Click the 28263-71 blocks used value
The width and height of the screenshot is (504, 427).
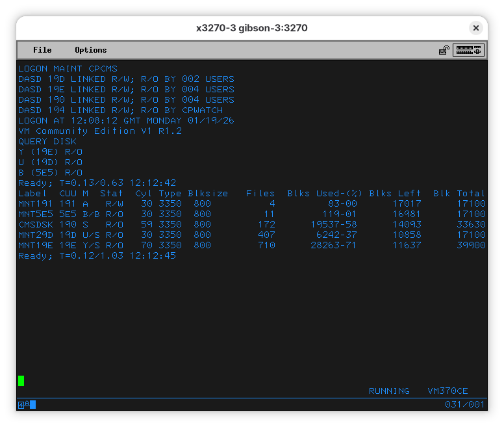coord(334,245)
